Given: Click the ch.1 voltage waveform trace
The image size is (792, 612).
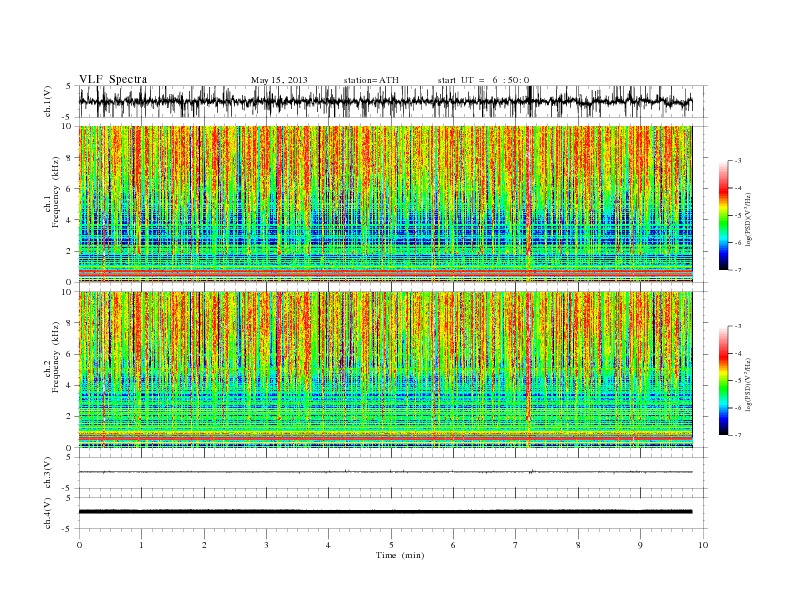Looking at the screenshot, I should pos(385,101).
